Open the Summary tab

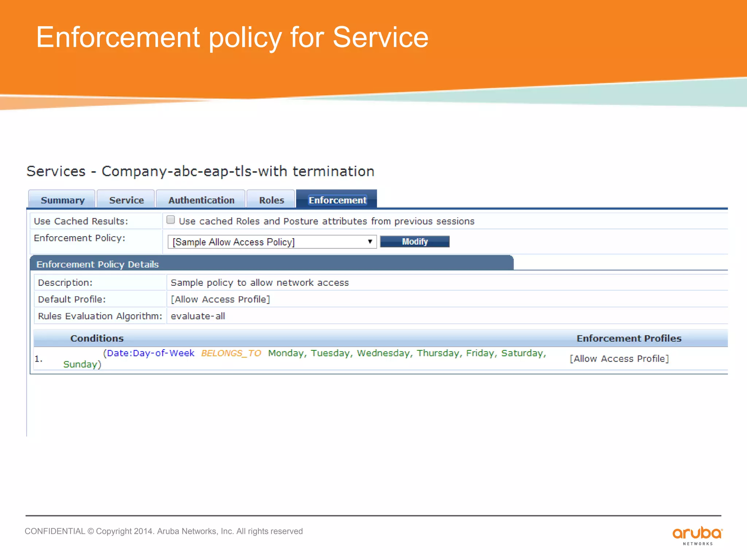coord(62,200)
